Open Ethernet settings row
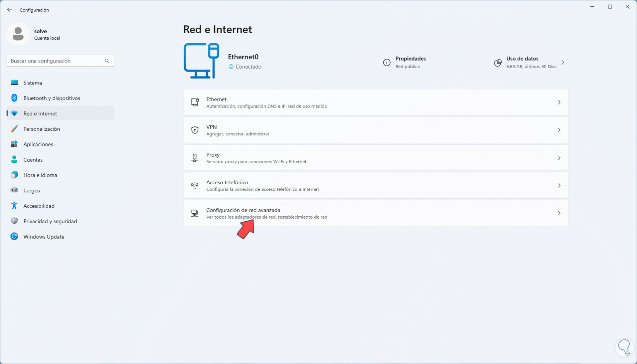The width and height of the screenshot is (637, 364). tap(376, 102)
